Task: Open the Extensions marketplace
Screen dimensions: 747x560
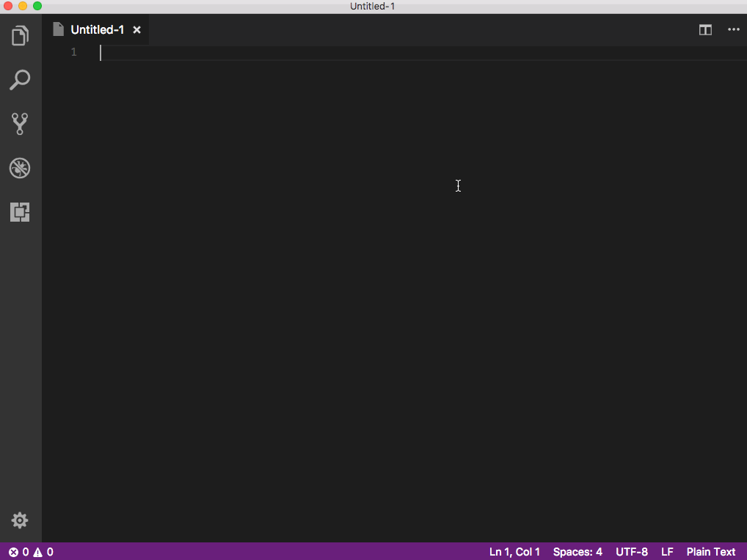Action: (x=20, y=212)
